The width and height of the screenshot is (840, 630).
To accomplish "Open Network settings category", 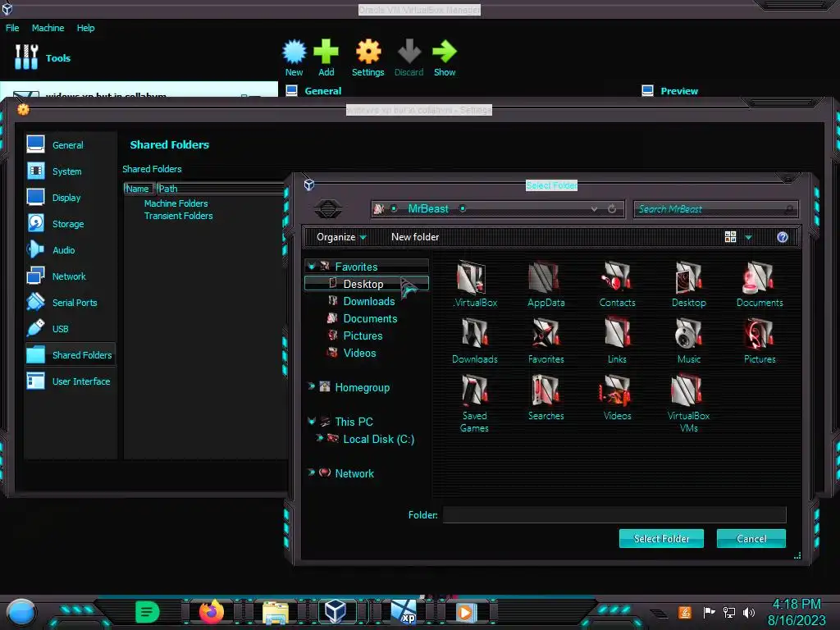I will 70,276.
